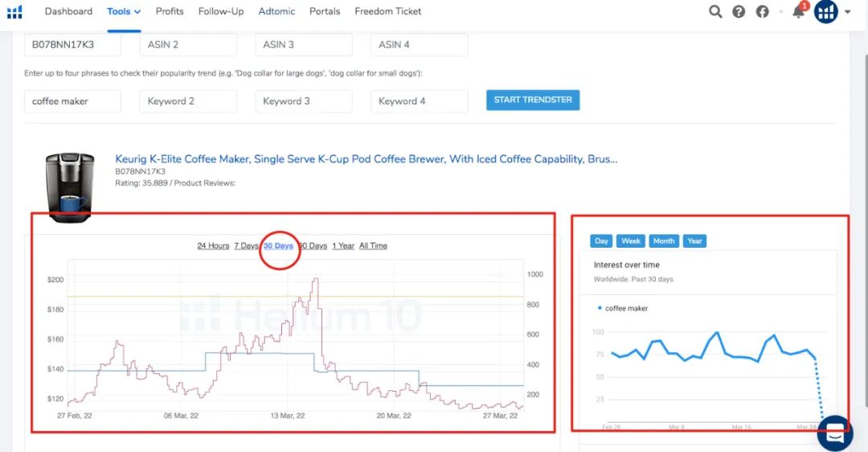Open the Facebook icon link

[762, 11]
